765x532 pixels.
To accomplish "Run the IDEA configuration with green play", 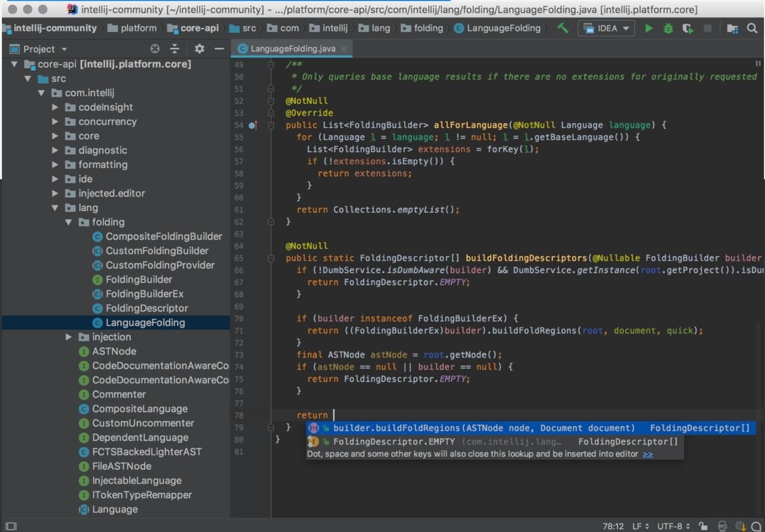I will click(x=648, y=28).
